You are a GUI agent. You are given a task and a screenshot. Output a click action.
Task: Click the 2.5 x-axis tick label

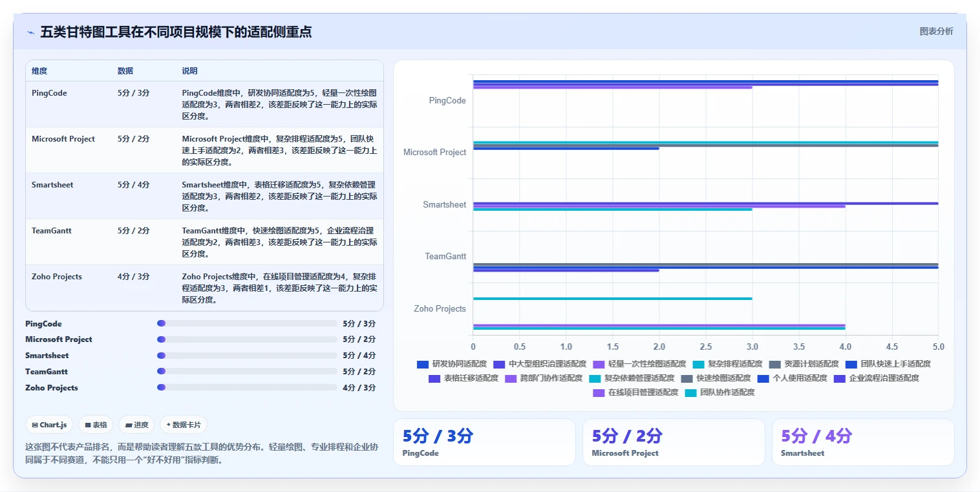(x=706, y=347)
